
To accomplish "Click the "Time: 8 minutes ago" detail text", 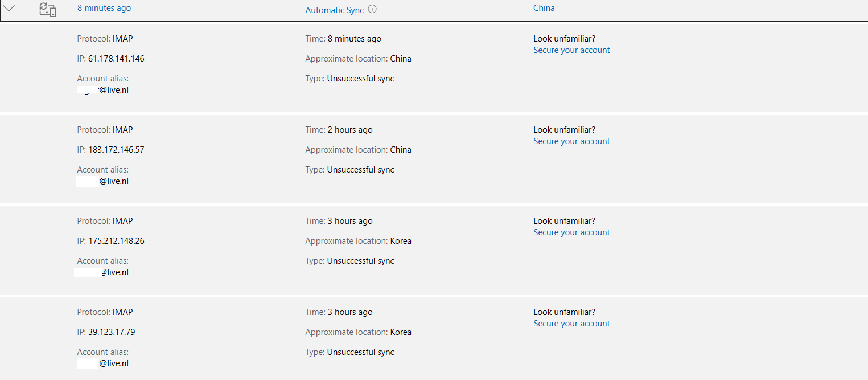I will tap(343, 39).
